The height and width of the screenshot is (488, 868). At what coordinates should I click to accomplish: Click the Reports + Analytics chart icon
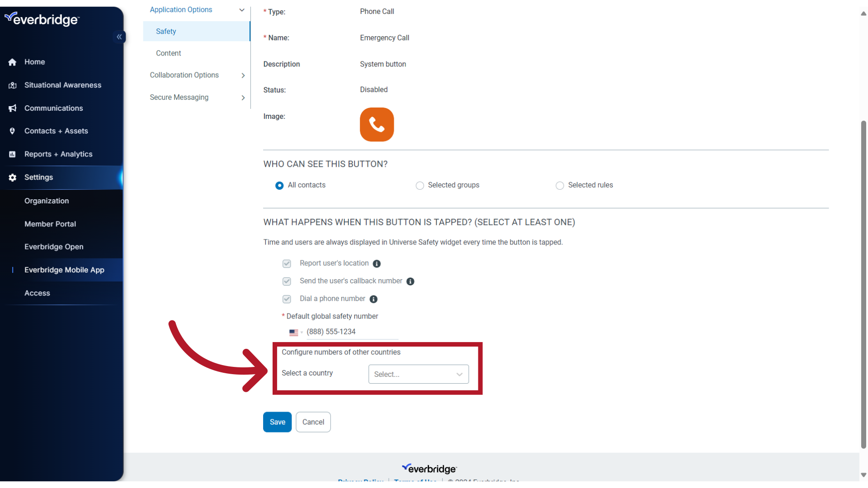point(12,155)
